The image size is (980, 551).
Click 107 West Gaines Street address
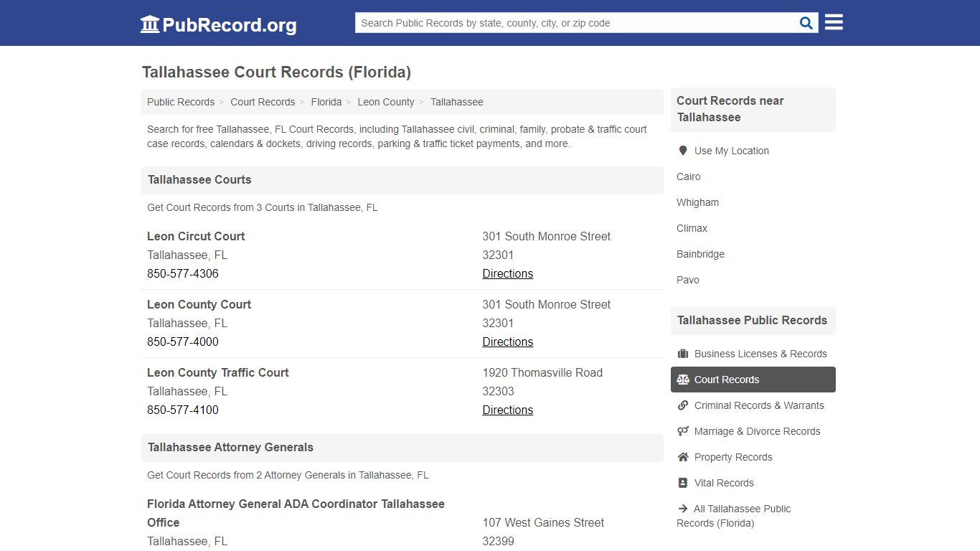[x=543, y=522]
